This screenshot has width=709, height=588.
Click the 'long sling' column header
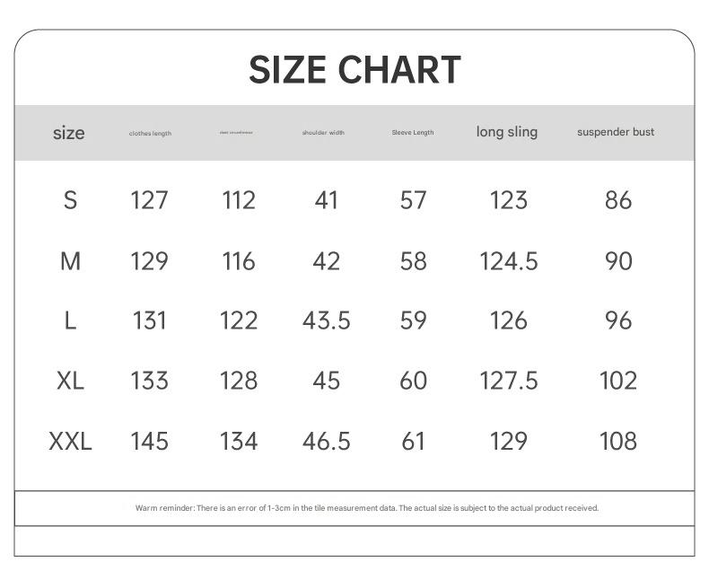coord(507,132)
